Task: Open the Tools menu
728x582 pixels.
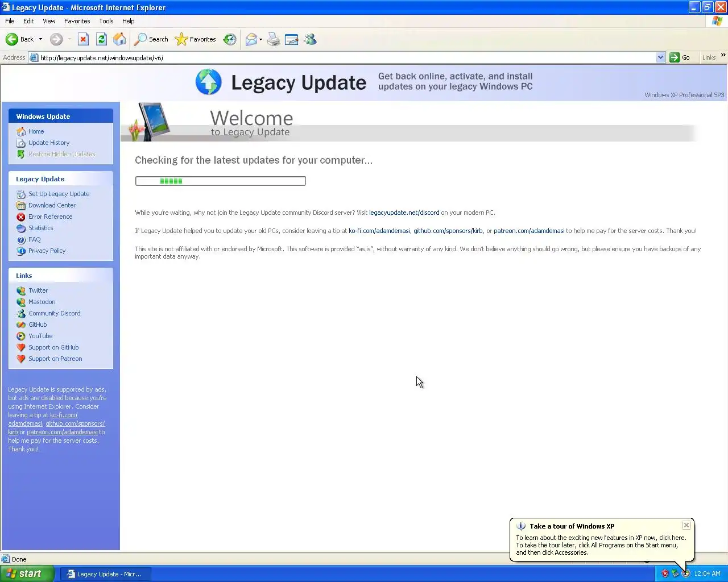Action: (106, 21)
